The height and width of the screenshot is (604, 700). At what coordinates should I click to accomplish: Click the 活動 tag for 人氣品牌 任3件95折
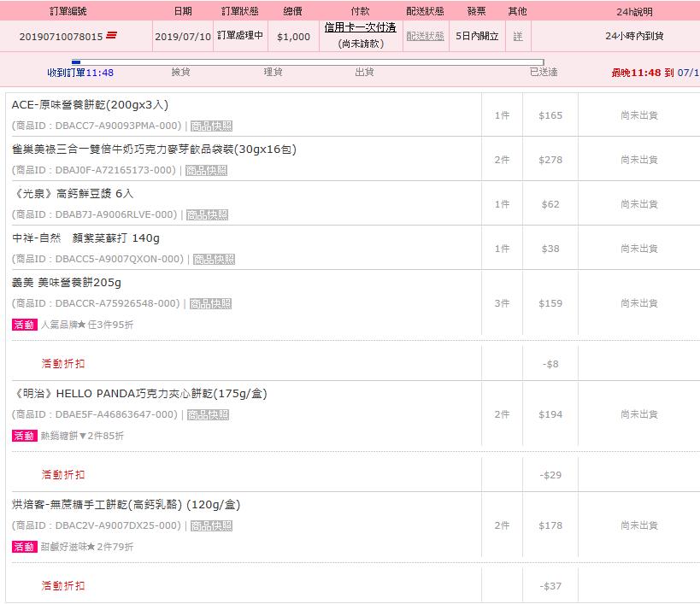(x=25, y=325)
